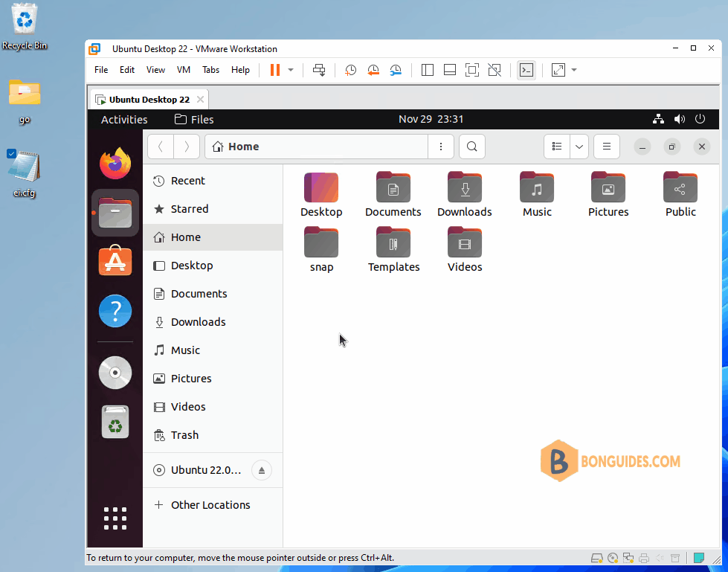Screen dimensions: 728x572
Task: Select Recent in the Files sidebar
Action: click(x=213, y=181)
